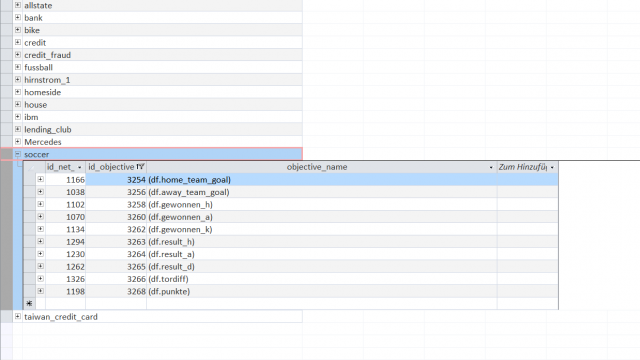Image resolution: width=640 pixels, height=360 pixels.
Task: Select the credit_fraud record
Action: click(x=47, y=55)
